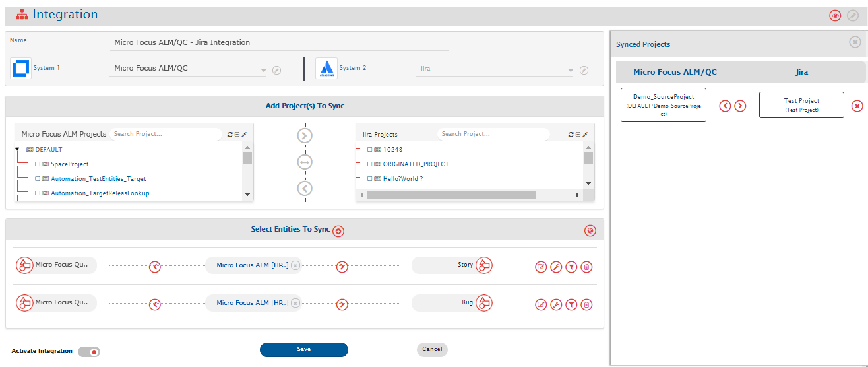Collapse the DEFAULT tree node
868x367 pixels.
click(17, 150)
